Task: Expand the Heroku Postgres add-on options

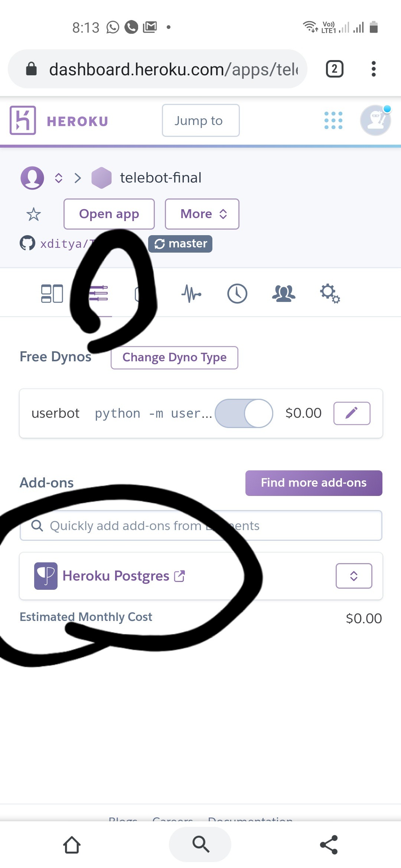Action: [x=354, y=576]
